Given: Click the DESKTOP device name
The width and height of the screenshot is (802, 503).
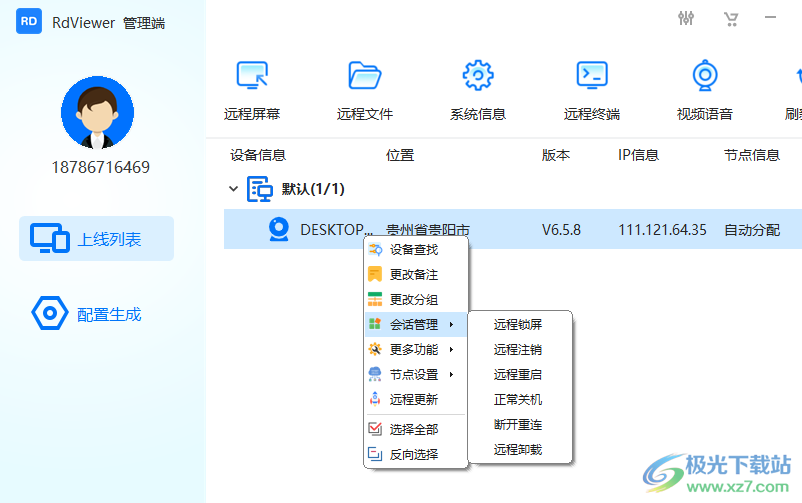Looking at the screenshot, I should (x=337, y=230).
